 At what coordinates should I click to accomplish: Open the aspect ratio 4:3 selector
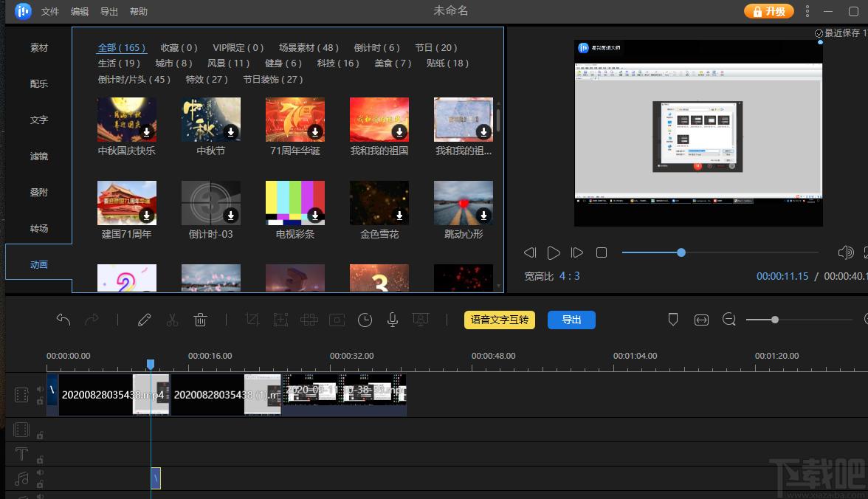coord(569,276)
